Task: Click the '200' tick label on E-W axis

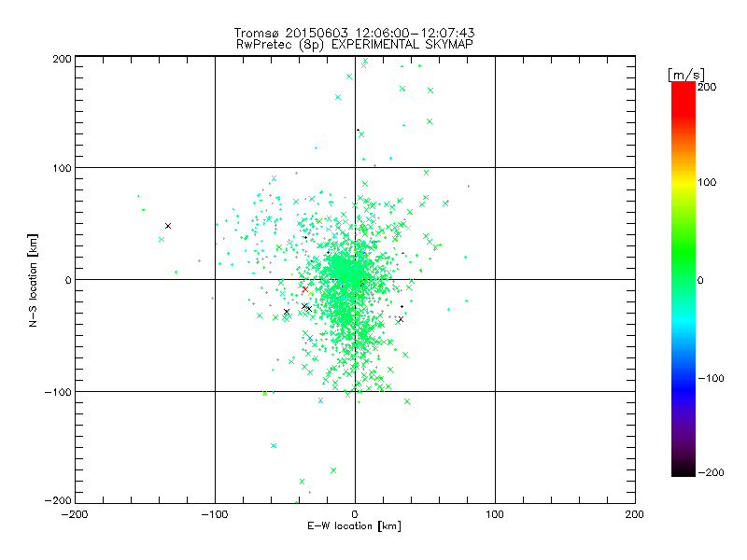Action: coord(635,514)
